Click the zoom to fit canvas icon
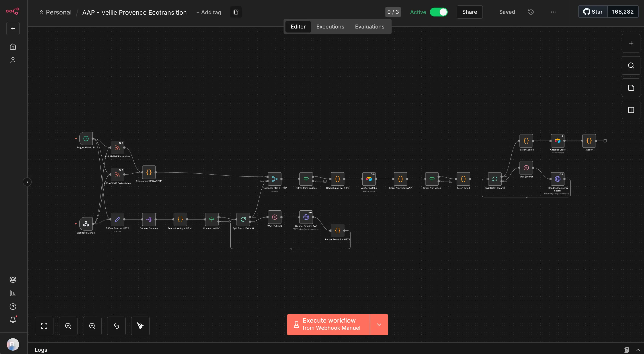This screenshot has width=644, height=354. click(x=44, y=326)
